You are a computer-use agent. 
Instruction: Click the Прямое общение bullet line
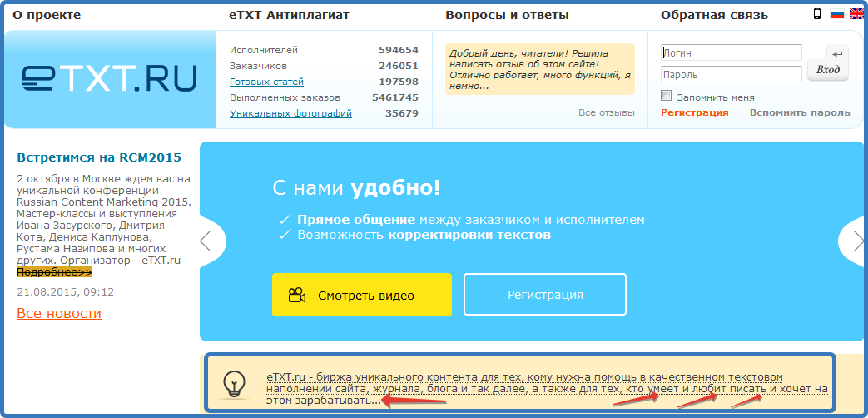pos(470,220)
